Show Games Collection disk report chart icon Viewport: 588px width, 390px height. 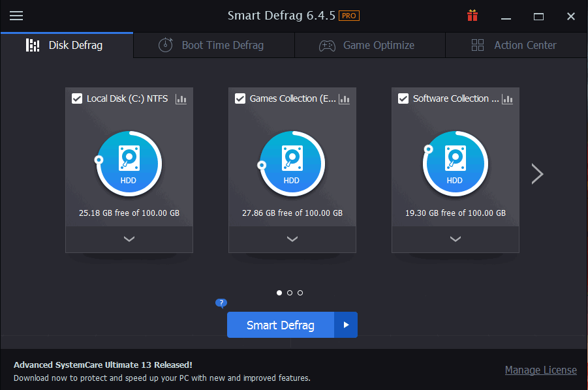tap(344, 99)
